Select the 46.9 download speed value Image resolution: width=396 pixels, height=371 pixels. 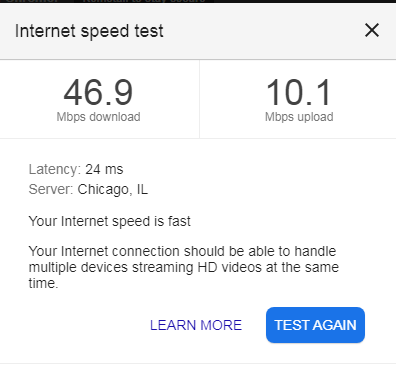(98, 92)
